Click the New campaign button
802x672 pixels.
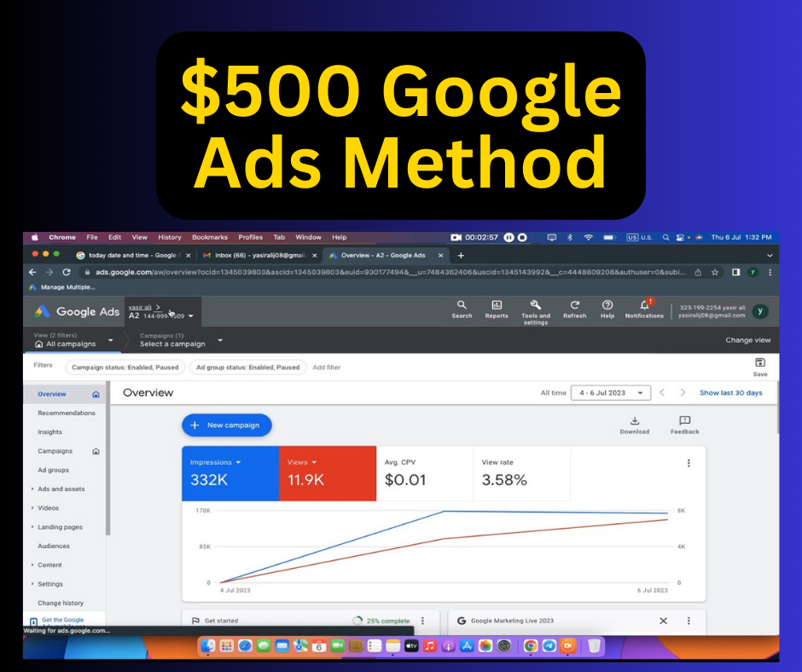[x=227, y=425]
